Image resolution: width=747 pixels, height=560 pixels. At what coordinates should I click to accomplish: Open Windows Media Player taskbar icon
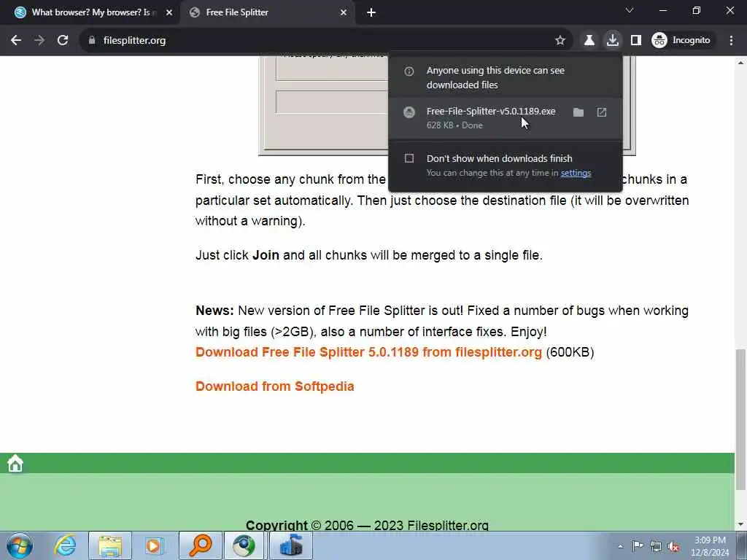point(154,545)
